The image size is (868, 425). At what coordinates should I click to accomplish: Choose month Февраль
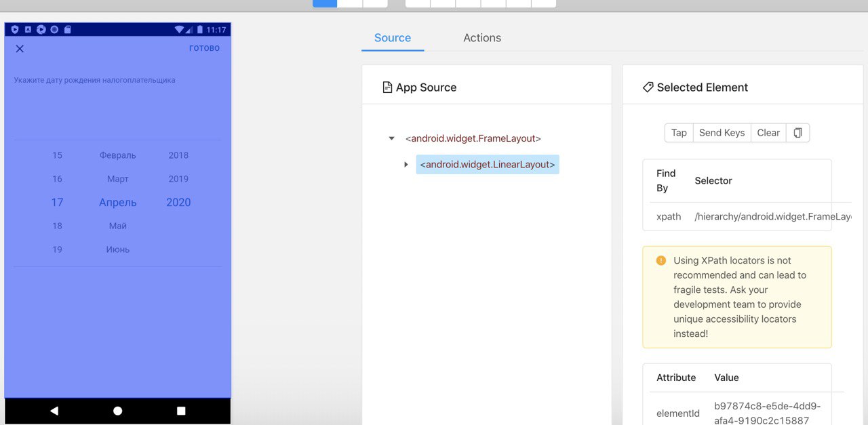(x=118, y=155)
